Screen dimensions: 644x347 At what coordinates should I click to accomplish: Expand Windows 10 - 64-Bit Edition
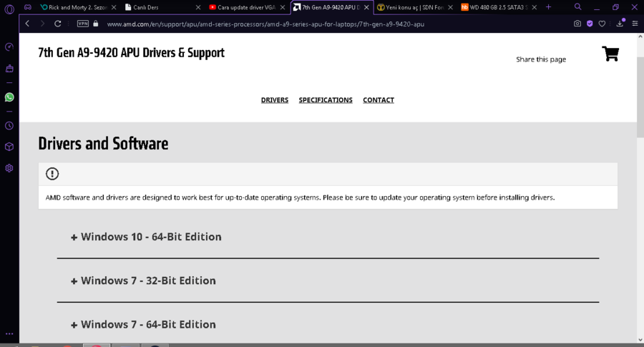tap(146, 237)
